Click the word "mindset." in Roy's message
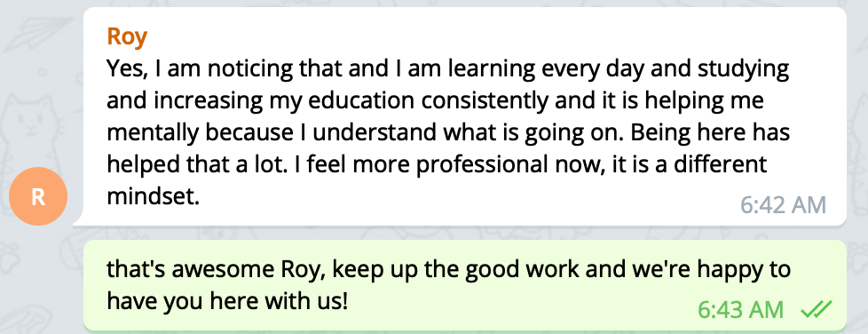The width and height of the screenshot is (868, 334). click(153, 196)
